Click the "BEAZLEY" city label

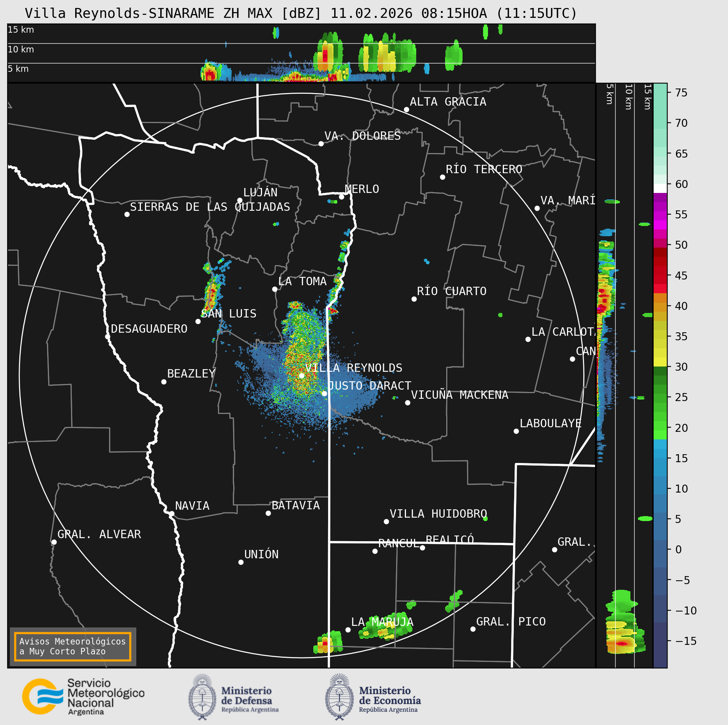point(191,374)
